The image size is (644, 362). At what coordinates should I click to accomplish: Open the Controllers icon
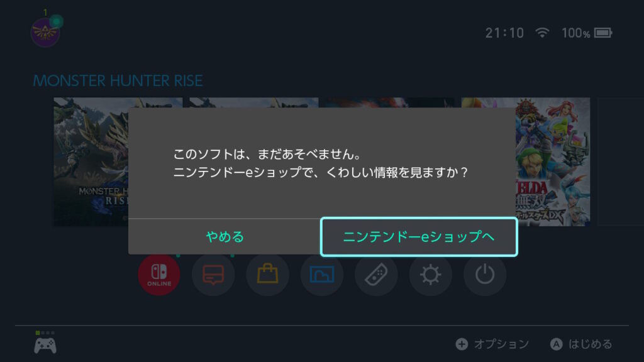(x=376, y=274)
